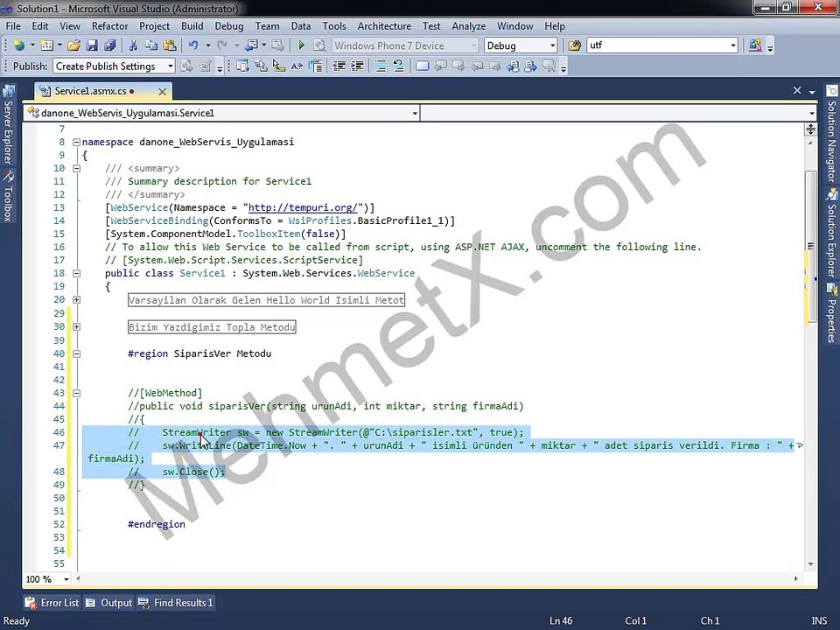Open the Error List panel tab
840x630 pixels.
click(52, 603)
